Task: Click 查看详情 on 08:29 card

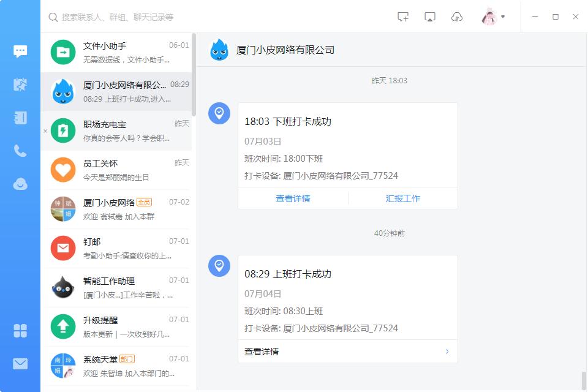Action: click(x=262, y=352)
